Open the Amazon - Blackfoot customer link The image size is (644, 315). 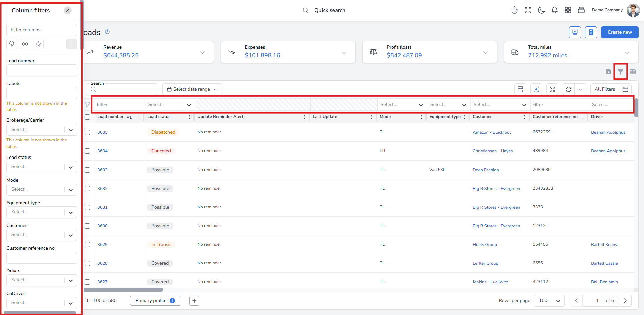(x=492, y=132)
